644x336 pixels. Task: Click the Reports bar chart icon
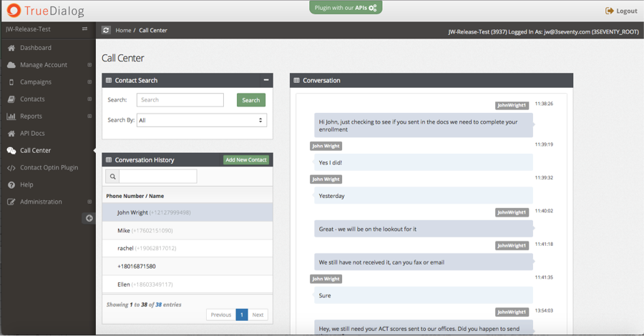11,117
